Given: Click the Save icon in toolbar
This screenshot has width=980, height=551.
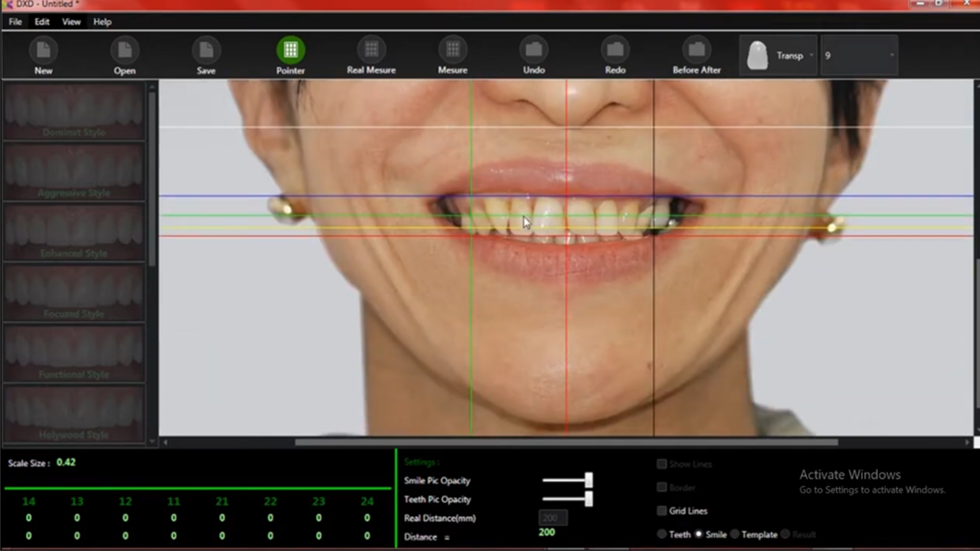Looking at the screenshot, I should pos(206,51).
